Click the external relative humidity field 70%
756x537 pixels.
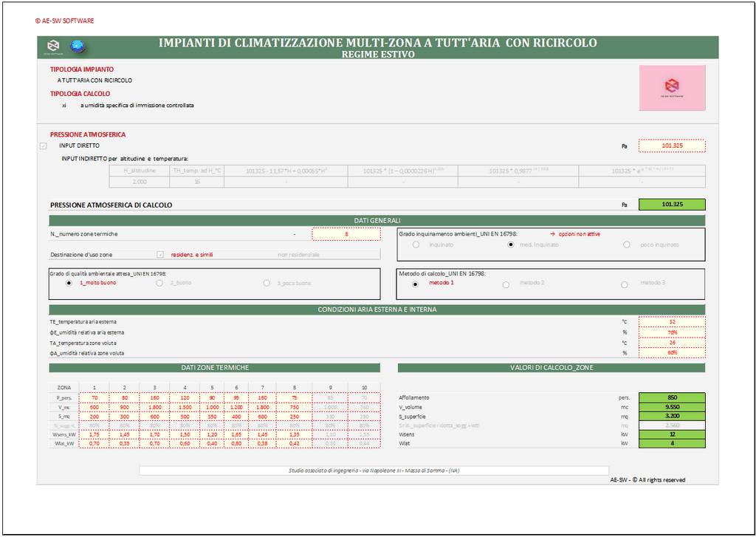[671, 332]
